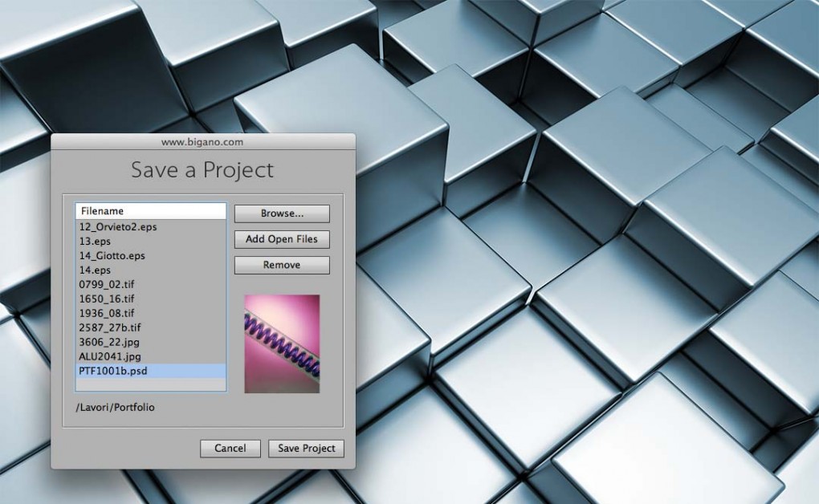Click the Add Open Files button
Image resolution: width=819 pixels, height=504 pixels.
coord(281,239)
